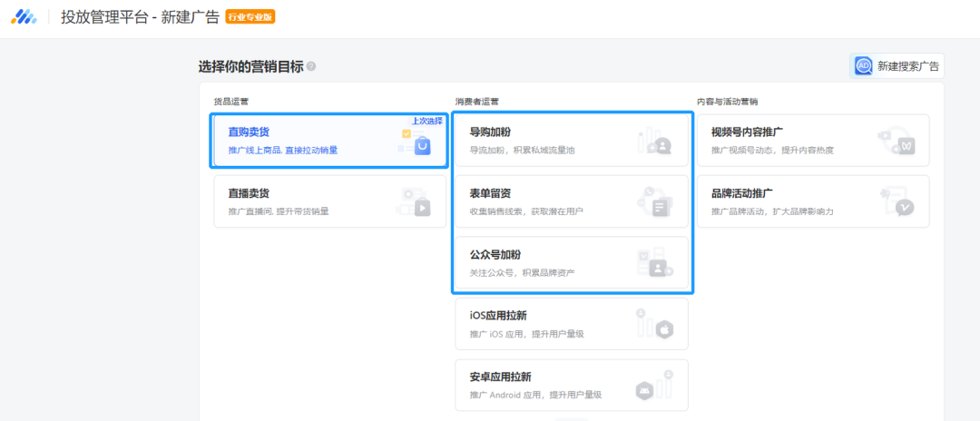Click the description 推广直播间, 提升带货销量
Image resolution: width=980 pixels, height=421 pixels.
click(279, 211)
